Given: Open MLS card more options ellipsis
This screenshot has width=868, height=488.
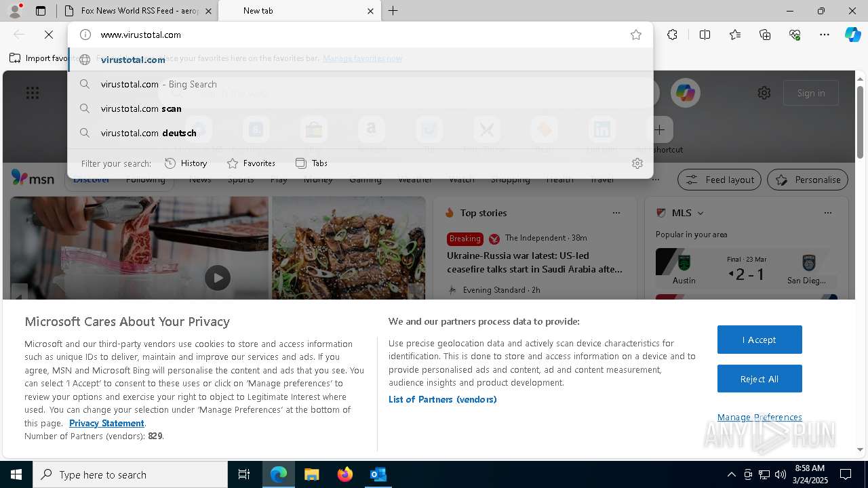Looking at the screenshot, I should coord(828,213).
